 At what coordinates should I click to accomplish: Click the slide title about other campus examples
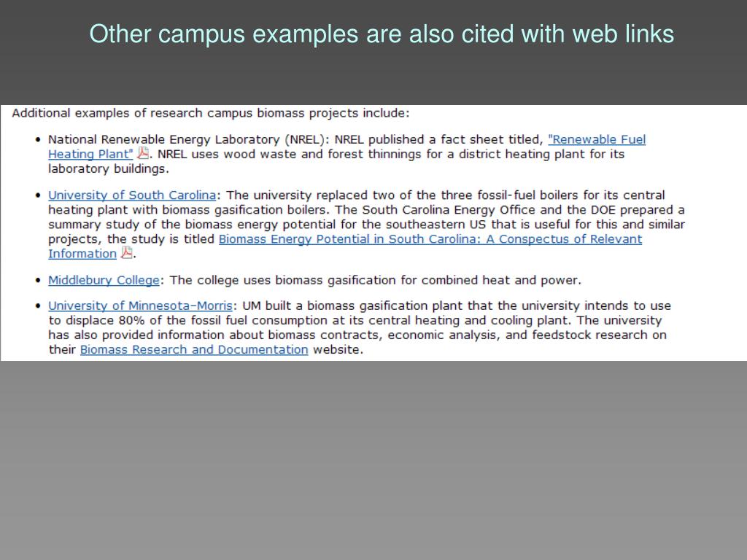point(382,34)
